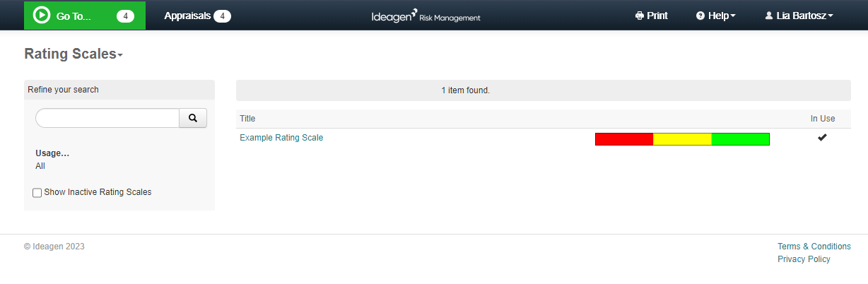This screenshot has width=868, height=284.
Task: Click the Print menu item
Action: [652, 16]
